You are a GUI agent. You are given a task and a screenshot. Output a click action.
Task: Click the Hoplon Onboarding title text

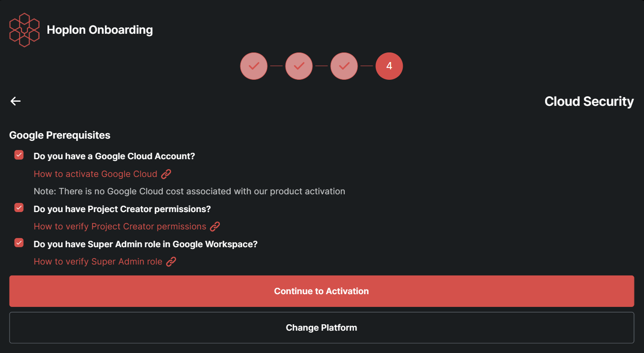point(100,30)
